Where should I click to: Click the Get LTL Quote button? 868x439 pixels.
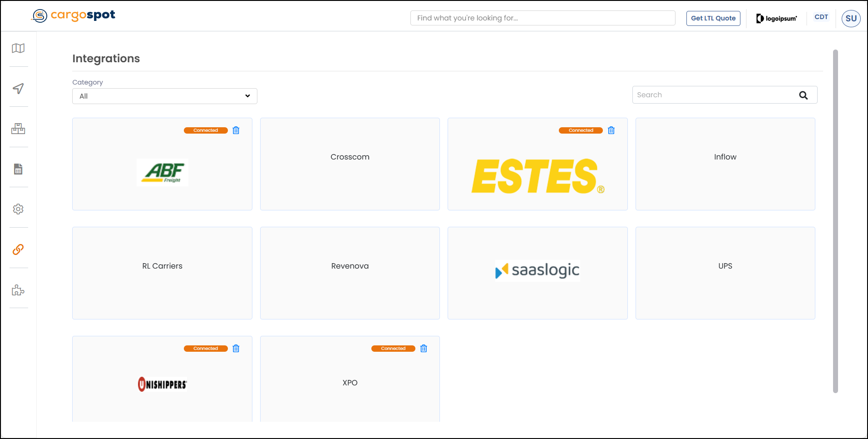click(x=713, y=18)
